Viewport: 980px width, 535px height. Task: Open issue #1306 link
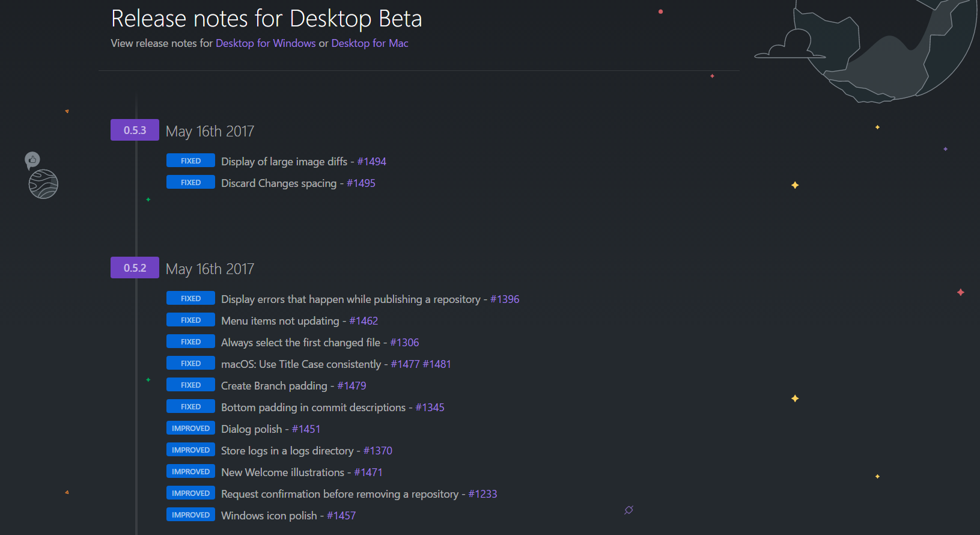404,343
